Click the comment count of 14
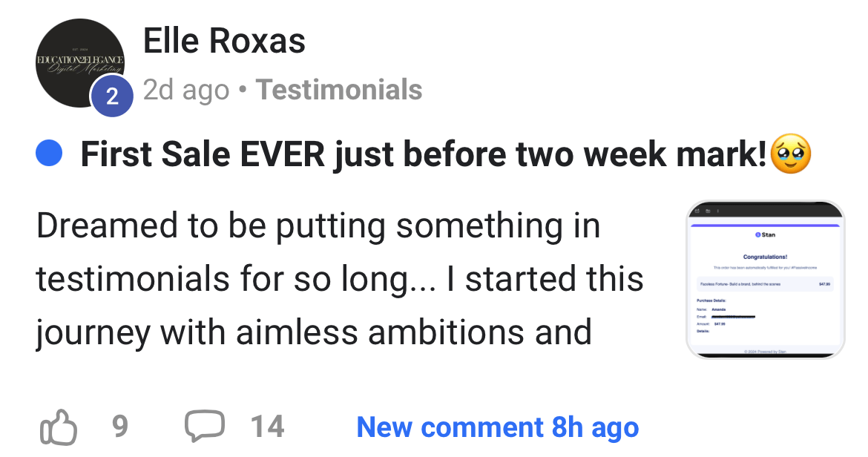 click(x=267, y=427)
